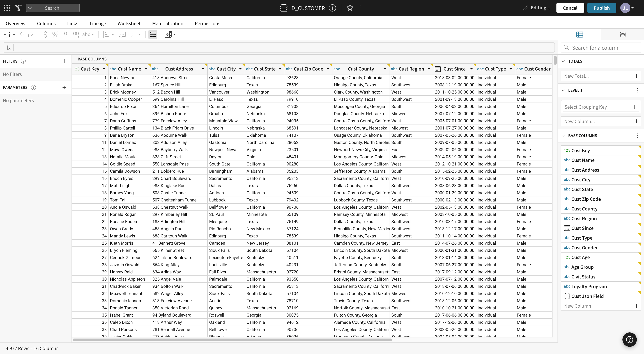This screenshot has height=354, width=644.
Task: Select Civil Status in columns list
Action: click(601, 277)
